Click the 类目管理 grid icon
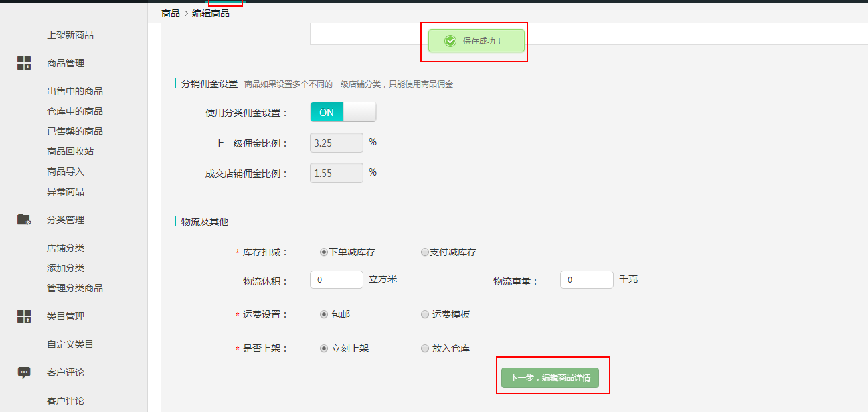The height and width of the screenshot is (412, 868). [x=24, y=316]
